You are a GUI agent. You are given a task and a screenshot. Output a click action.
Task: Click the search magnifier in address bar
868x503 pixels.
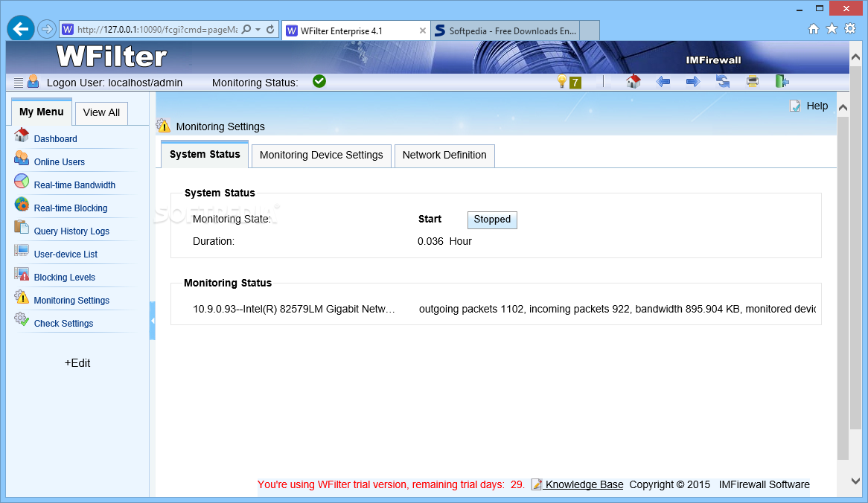coord(246,29)
